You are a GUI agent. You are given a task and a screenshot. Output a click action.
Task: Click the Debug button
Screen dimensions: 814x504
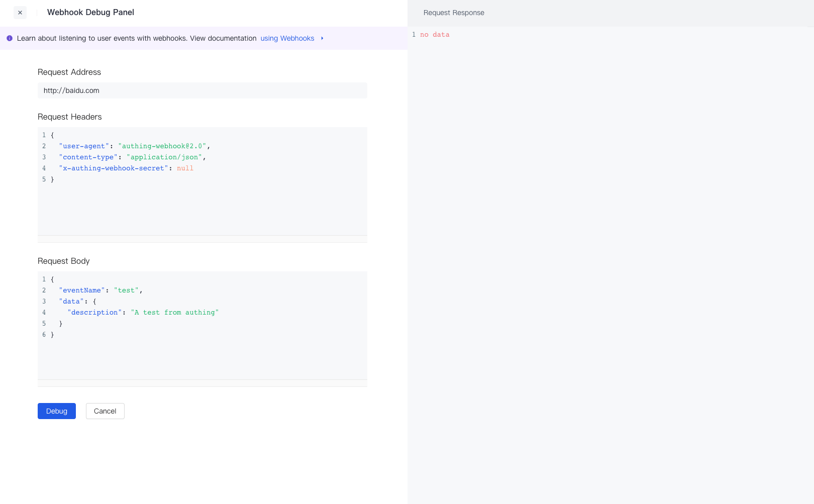point(56,411)
